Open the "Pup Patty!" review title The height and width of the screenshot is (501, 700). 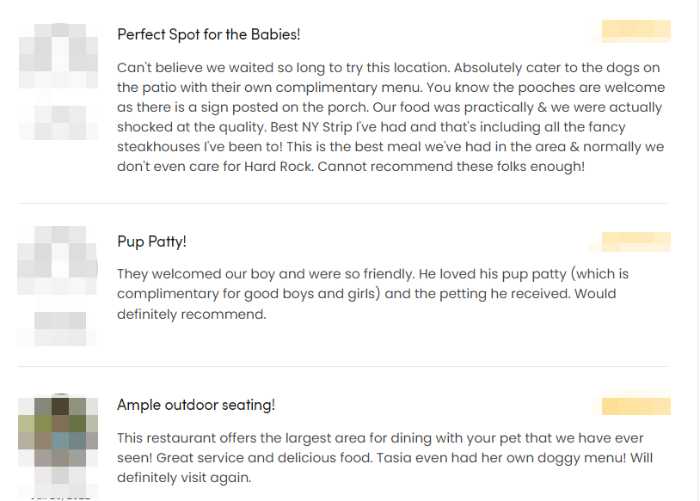click(x=151, y=242)
